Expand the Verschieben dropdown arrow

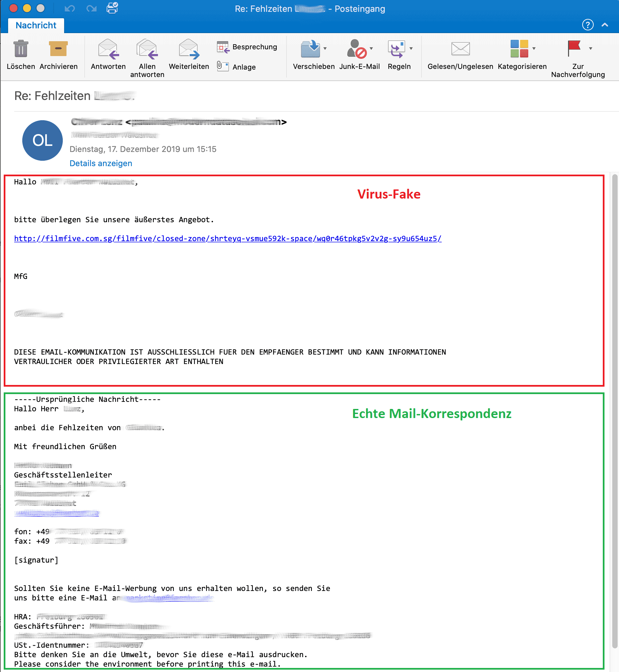click(325, 49)
